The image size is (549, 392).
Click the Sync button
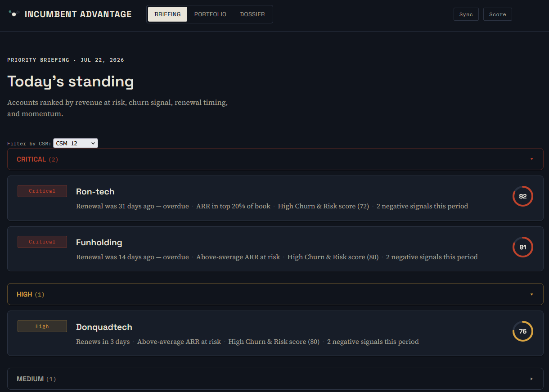coord(466,14)
